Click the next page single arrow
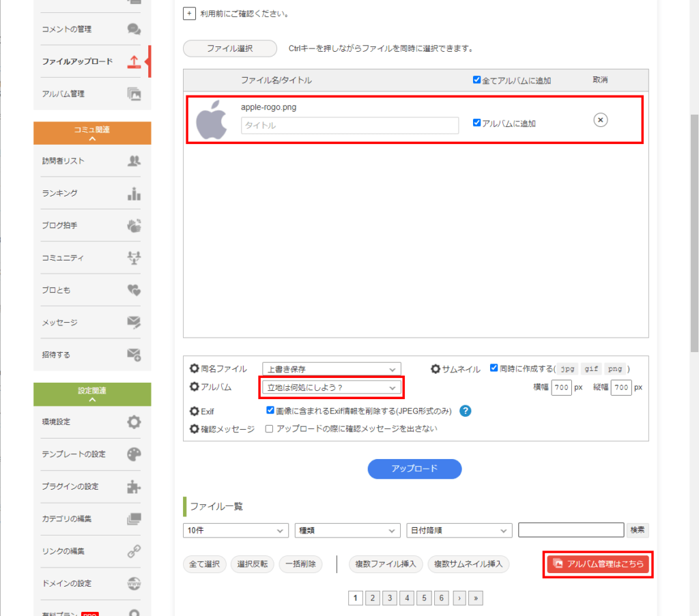 point(459,598)
